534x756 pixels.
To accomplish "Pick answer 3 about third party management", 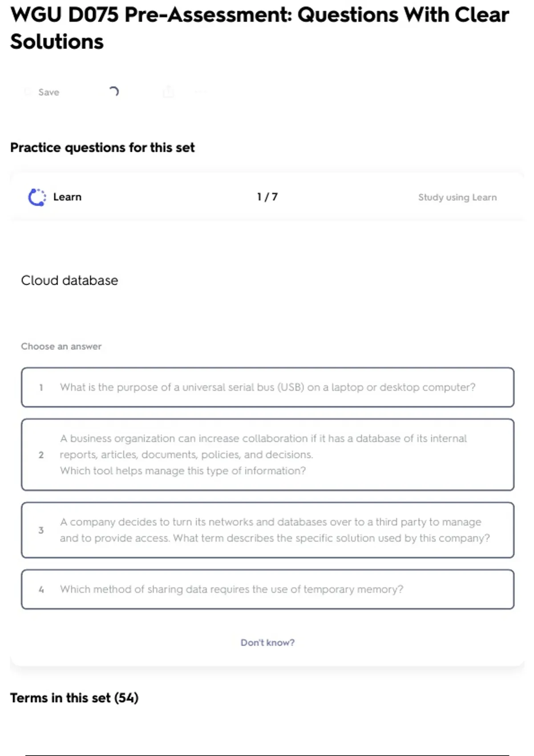I will pyautogui.click(x=267, y=530).
